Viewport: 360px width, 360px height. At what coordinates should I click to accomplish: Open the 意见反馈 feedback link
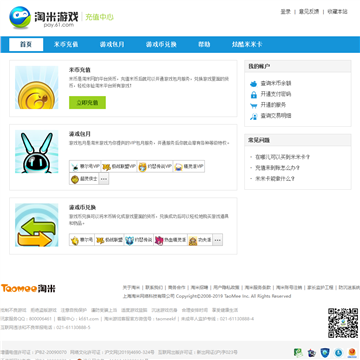tap(309, 12)
